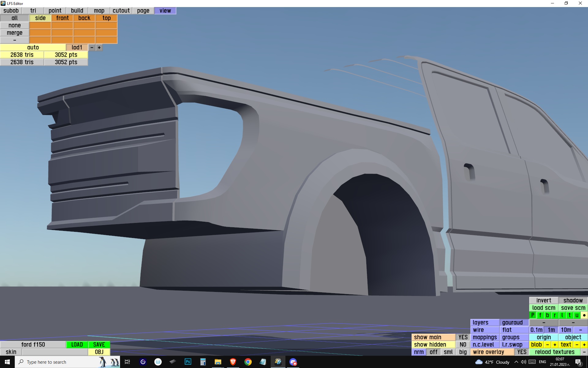Click the black dot view button
Screen dimensions: 588x368
[x=584, y=315]
